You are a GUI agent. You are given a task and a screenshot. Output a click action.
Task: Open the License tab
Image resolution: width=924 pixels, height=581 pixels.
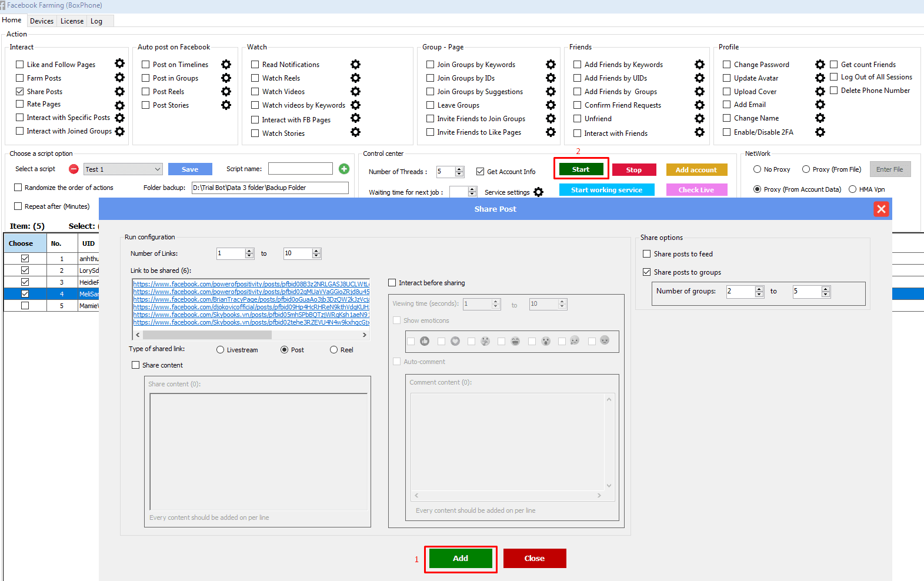tap(72, 21)
